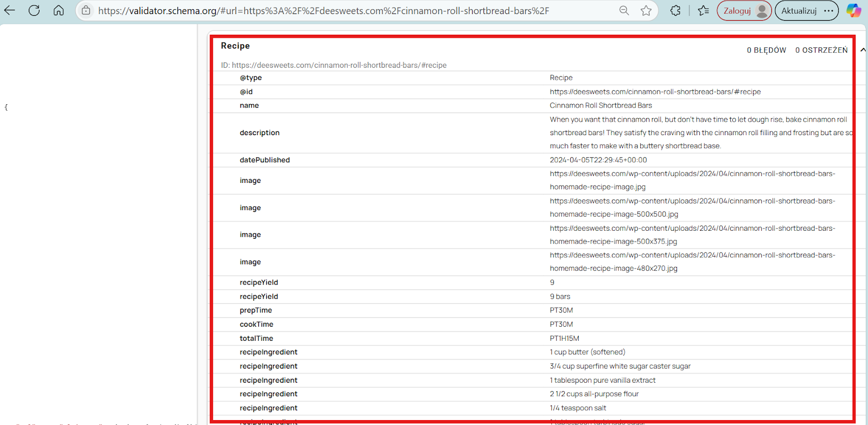Open the Copilot sidebar icon
The width and height of the screenshot is (868, 425).
click(x=854, y=10)
